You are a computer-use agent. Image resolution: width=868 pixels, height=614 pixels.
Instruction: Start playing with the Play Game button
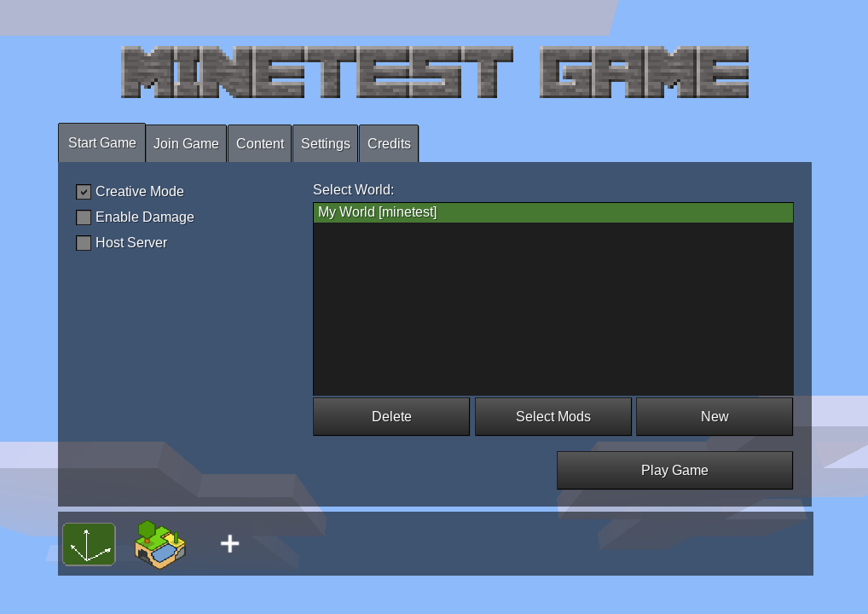[674, 470]
